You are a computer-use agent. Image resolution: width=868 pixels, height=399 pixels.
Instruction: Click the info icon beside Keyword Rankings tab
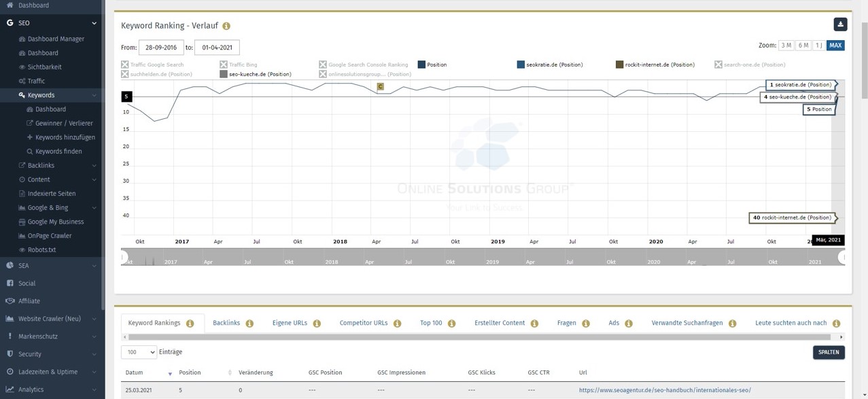point(190,324)
